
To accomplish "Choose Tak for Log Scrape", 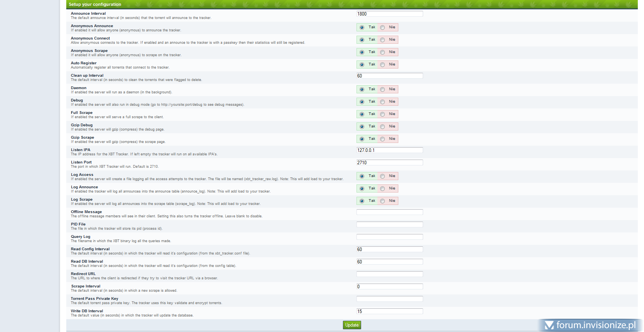I will pos(362,201).
